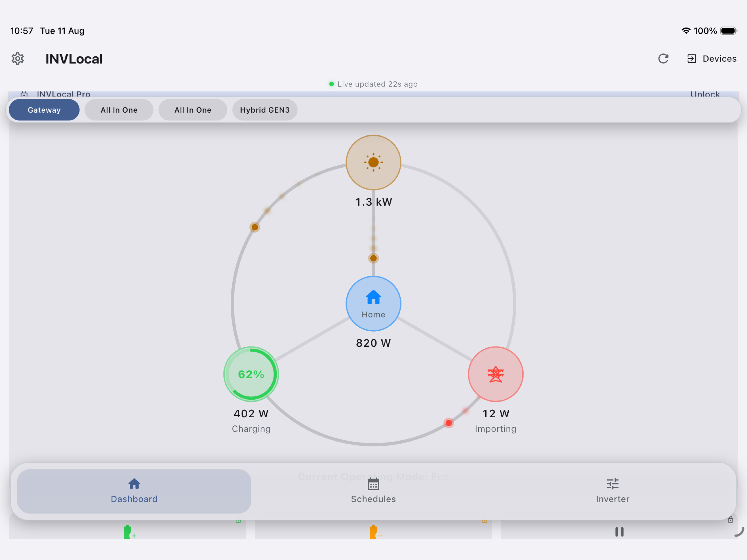Image resolution: width=747 pixels, height=560 pixels.
Task: Tap the INVLocal Pro banner icon
Action: pos(24,94)
